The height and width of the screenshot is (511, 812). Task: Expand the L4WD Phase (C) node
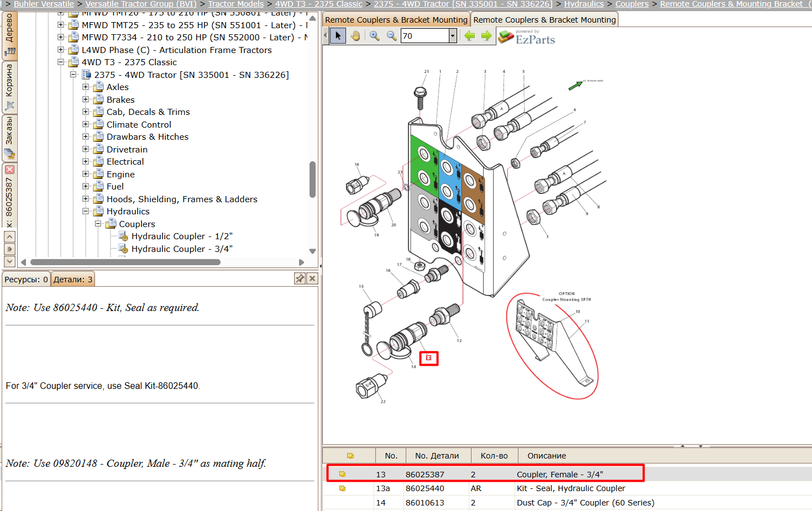tap(61, 50)
